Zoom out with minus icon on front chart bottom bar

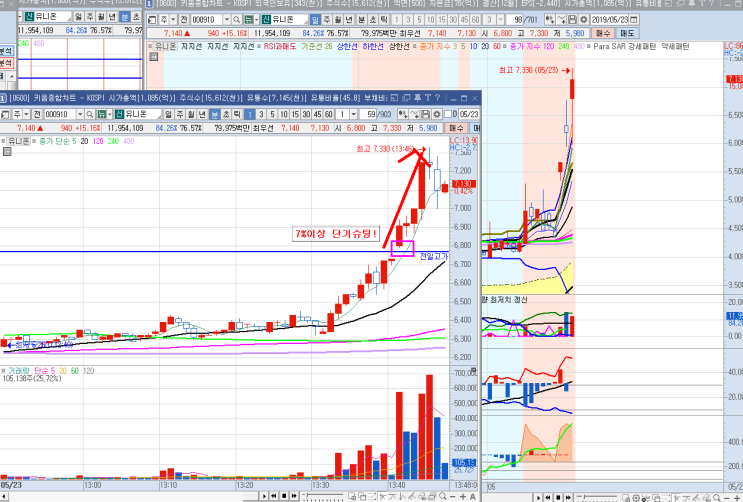click(x=453, y=496)
